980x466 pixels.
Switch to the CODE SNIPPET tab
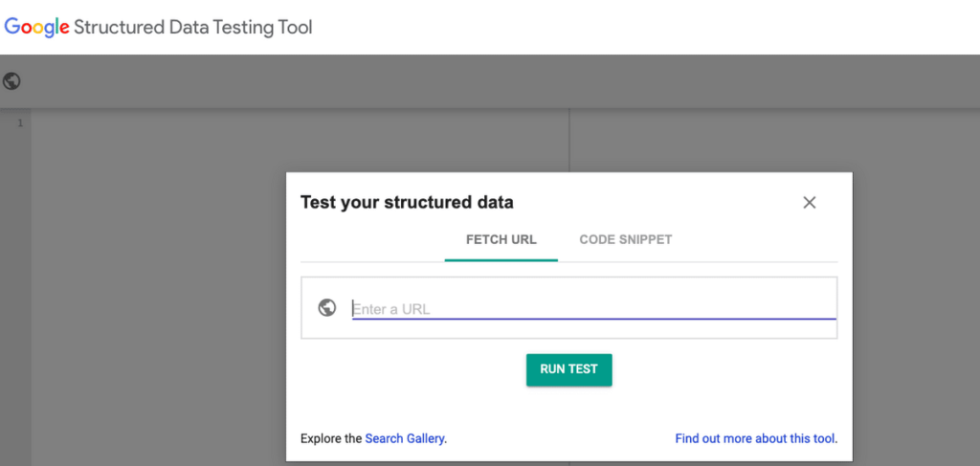(626, 240)
